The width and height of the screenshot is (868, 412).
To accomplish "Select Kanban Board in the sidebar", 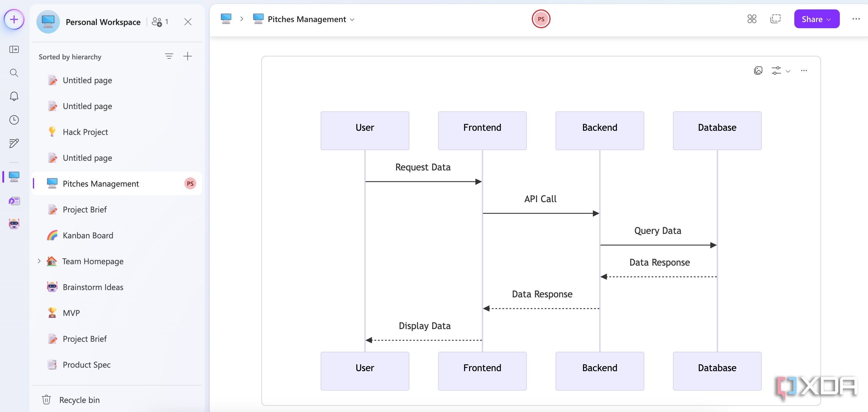I will tap(88, 235).
